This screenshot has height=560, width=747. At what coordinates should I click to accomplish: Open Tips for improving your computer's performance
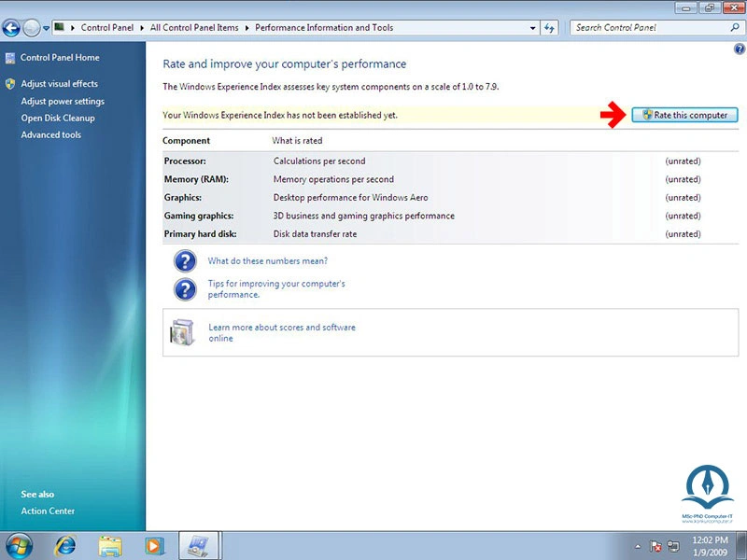(x=276, y=289)
